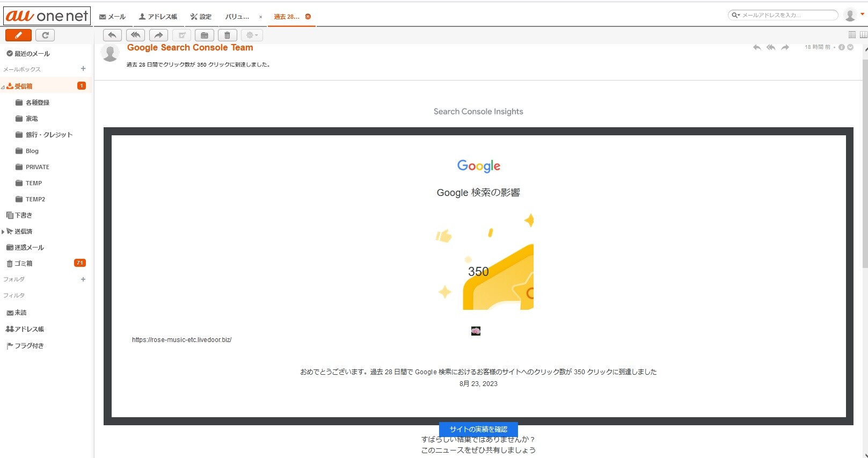The image size is (868, 458).
Task: Delete the message with the trash toolbar icon
Action: 228,35
